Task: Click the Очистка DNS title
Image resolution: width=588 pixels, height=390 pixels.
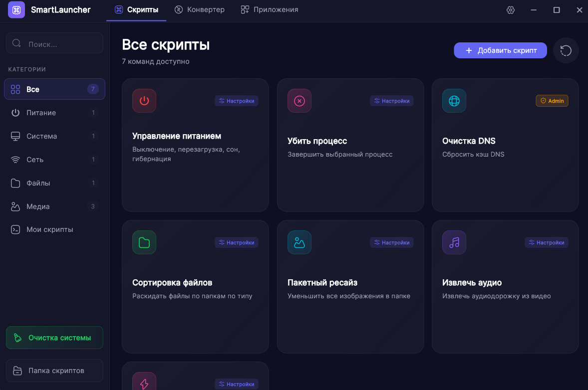Action: [469, 141]
